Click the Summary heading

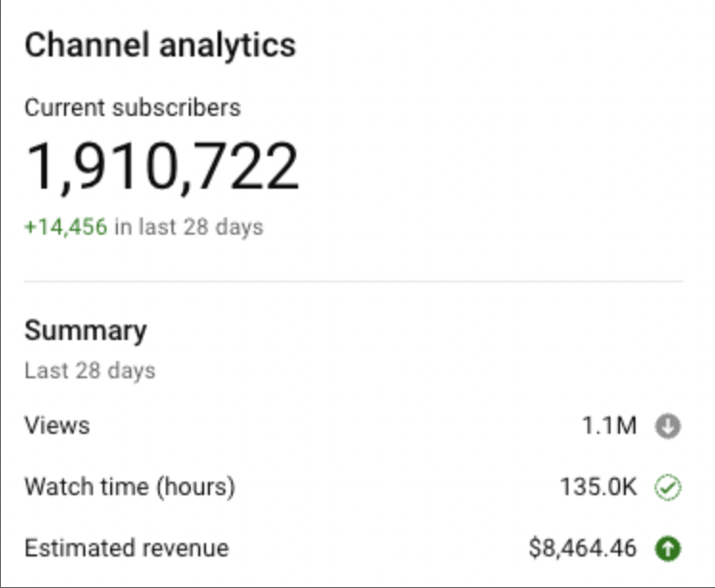tap(85, 330)
